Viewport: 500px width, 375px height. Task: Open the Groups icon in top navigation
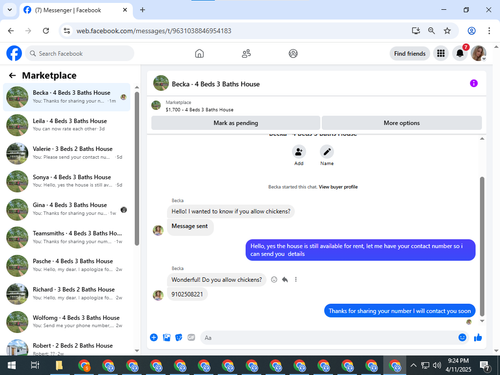point(293,53)
